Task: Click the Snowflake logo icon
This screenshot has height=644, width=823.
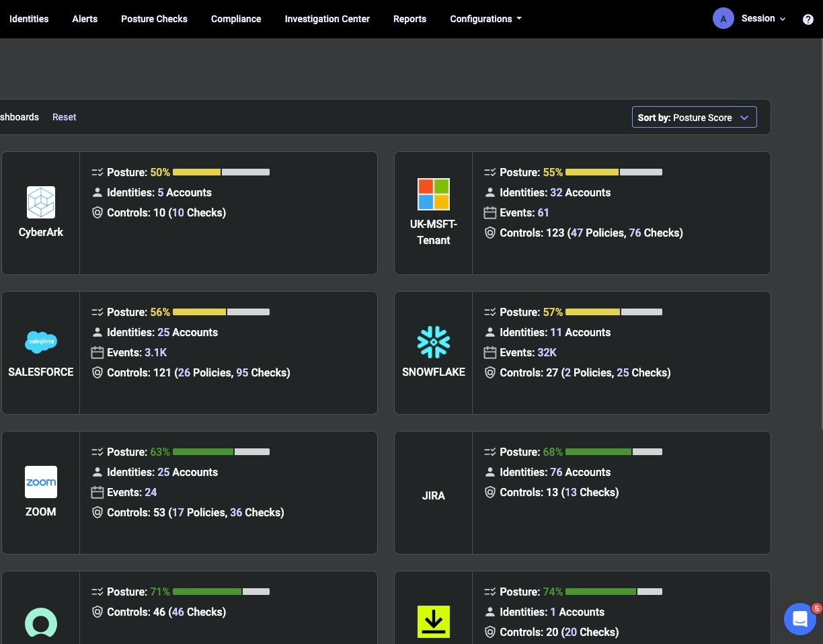Action: [434, 342]
